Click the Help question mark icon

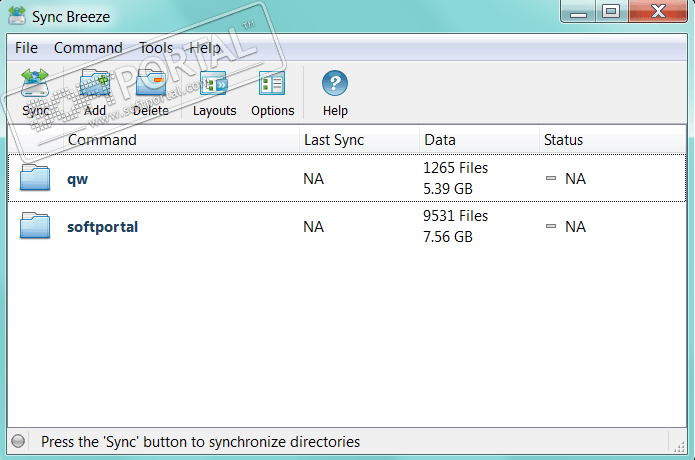click(335, 83)
